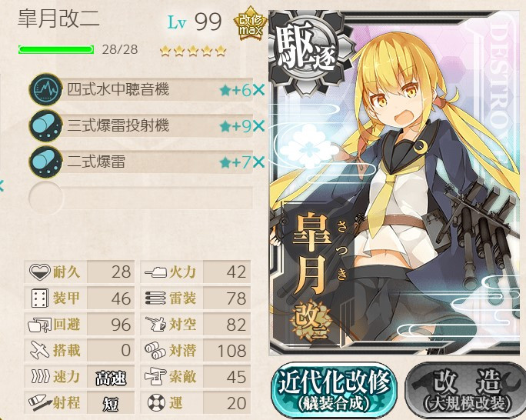Click the 改修max gold star badge
This screenshot has height=420, width=526.
tap(250, 24)
